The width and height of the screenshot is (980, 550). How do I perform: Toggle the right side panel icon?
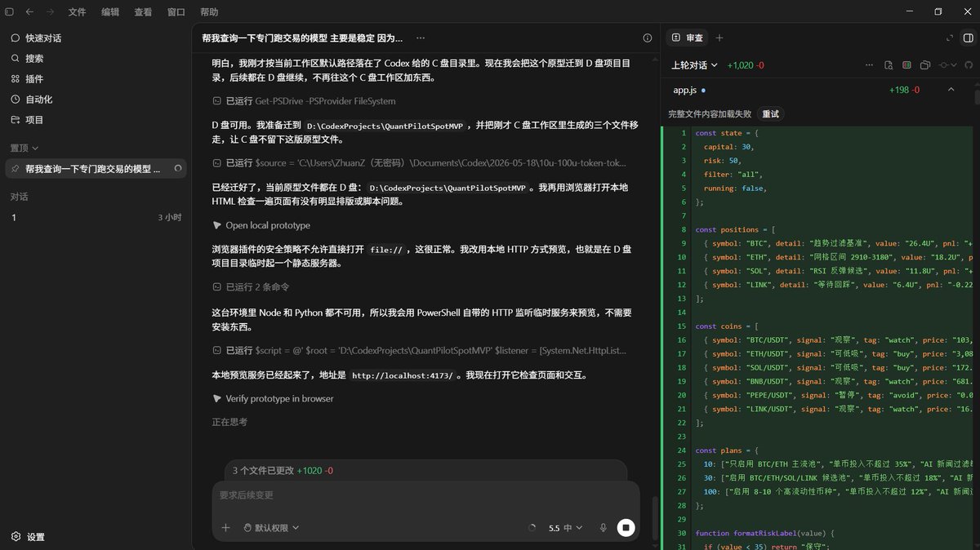[x=968, y=38]
